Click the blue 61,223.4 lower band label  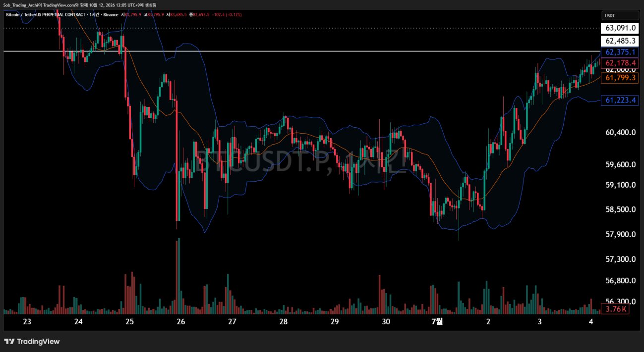point(620,101)
